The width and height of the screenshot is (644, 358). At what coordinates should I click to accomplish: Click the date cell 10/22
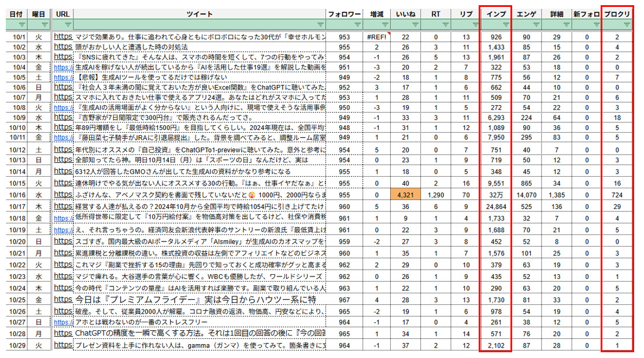click(x=17, y=265)
